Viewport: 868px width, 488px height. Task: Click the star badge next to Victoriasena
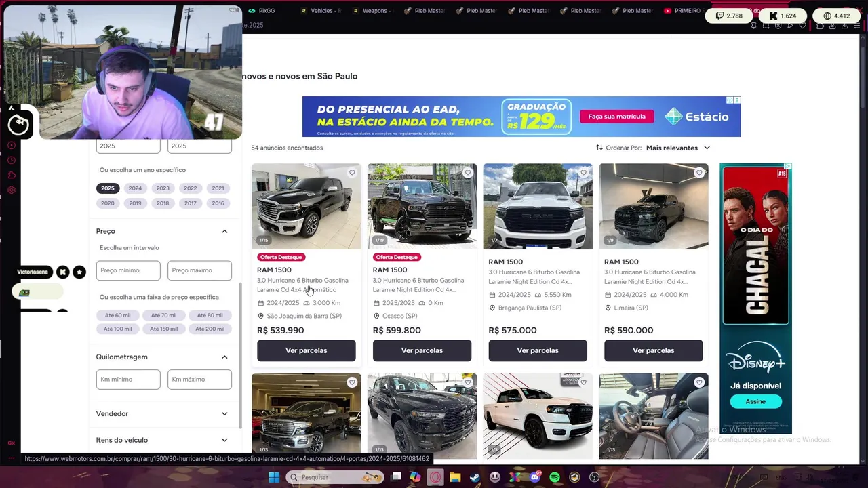click(x=79, y=272)
